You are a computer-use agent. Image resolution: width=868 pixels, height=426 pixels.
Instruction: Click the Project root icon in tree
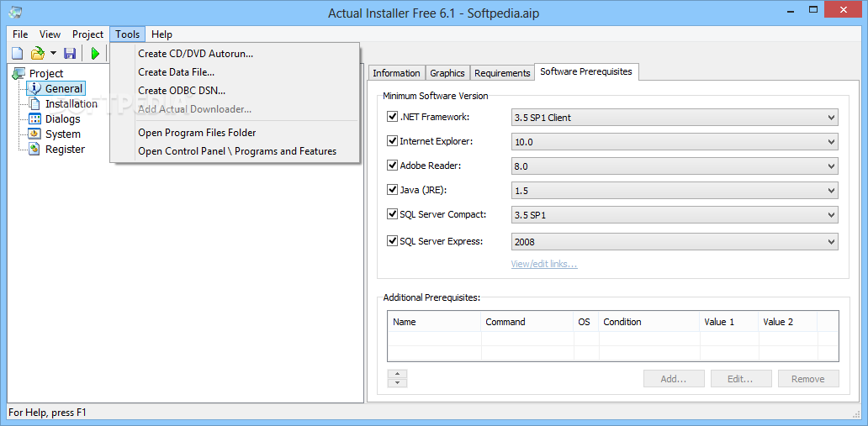click(19, 73)
